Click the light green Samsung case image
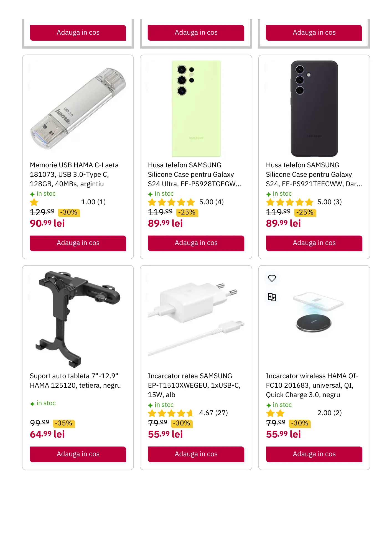 tap(196, 108)
